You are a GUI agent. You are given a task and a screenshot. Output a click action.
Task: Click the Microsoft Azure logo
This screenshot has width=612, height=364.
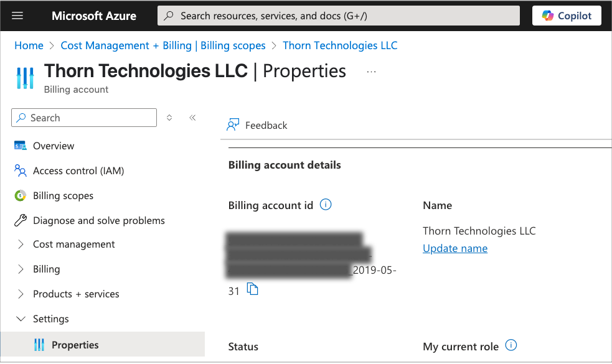tap(93, 16)
